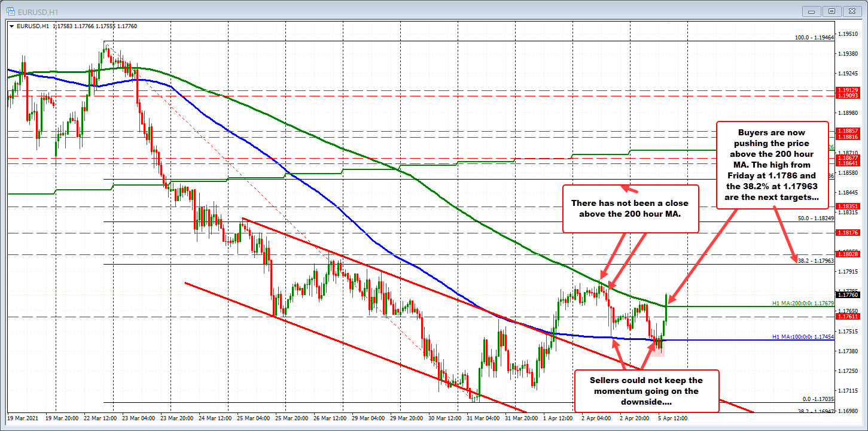Viewport: 868px width, 431px height.
Task: Click the H1 MA:200:0:0: 1.17679 label
Action: [x=803, y=303]
